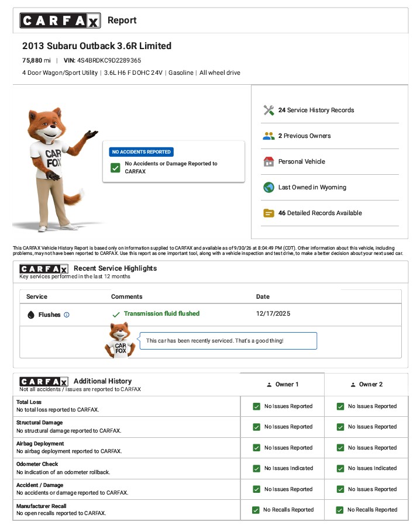Click the Service column header
The width and height of the screenshot is (420, 532).
[37, 297]
